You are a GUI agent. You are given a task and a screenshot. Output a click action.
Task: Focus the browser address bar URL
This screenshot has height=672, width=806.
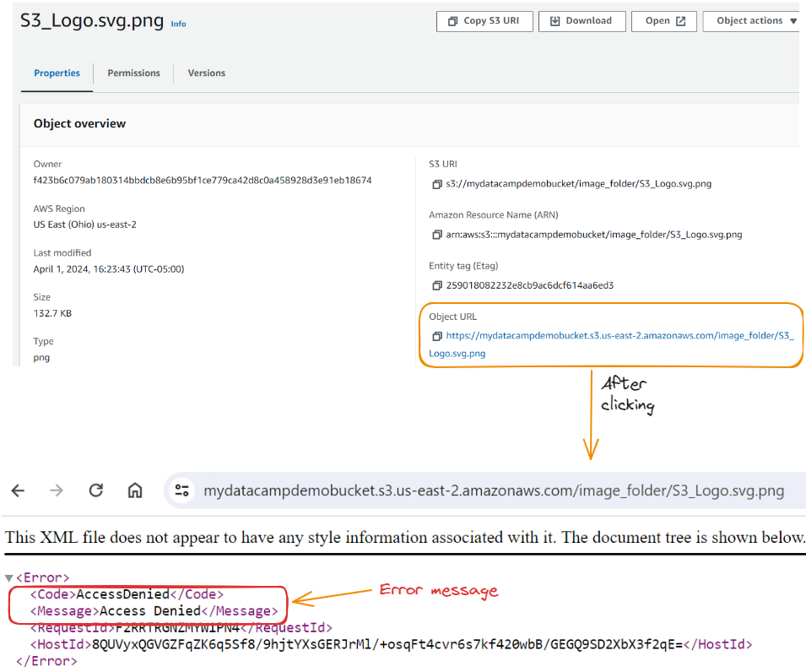coord(494,491)
